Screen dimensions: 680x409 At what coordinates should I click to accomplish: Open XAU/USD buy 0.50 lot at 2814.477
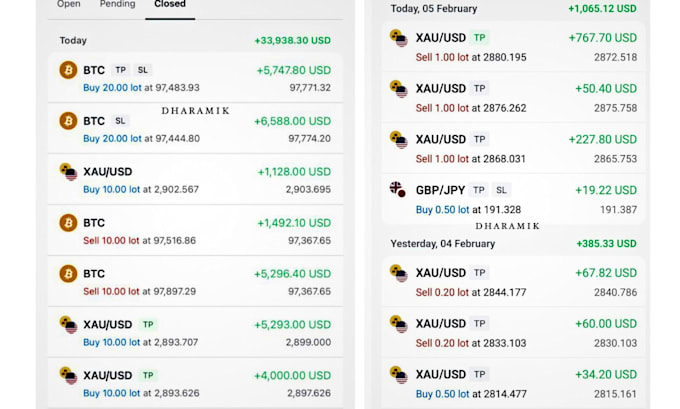click(x=513, y=383)
